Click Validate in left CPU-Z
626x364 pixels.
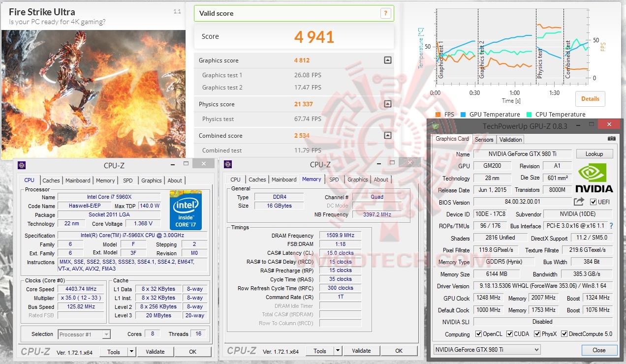[155, 352]
